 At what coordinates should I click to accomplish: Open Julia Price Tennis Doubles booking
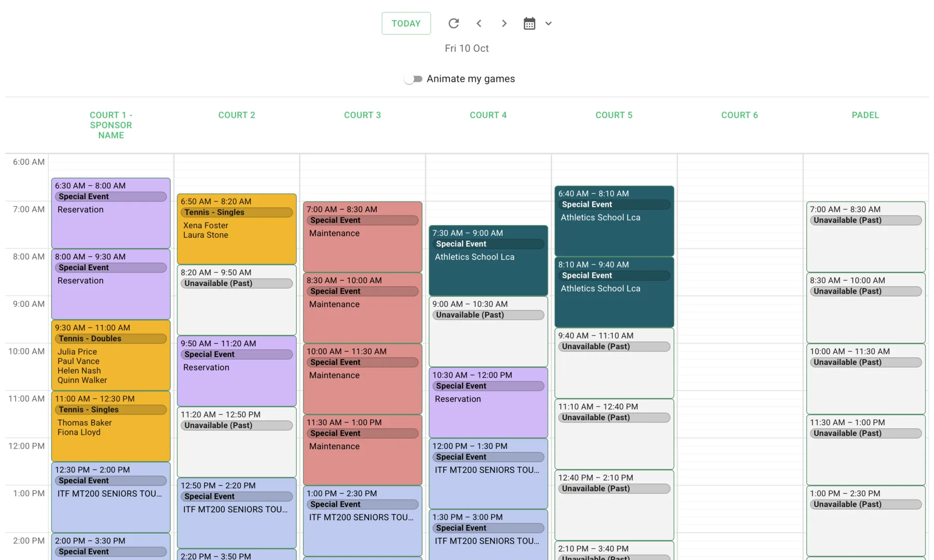coord(111,356)
